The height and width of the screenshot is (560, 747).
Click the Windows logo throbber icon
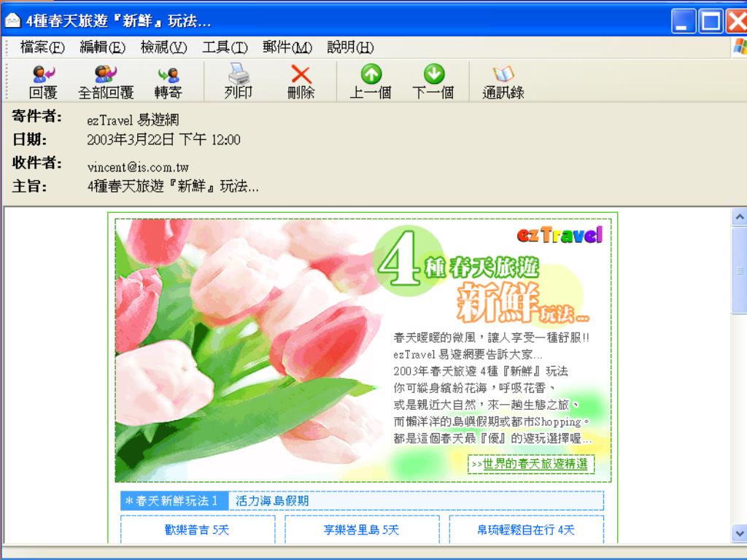[x=740, y=47]
